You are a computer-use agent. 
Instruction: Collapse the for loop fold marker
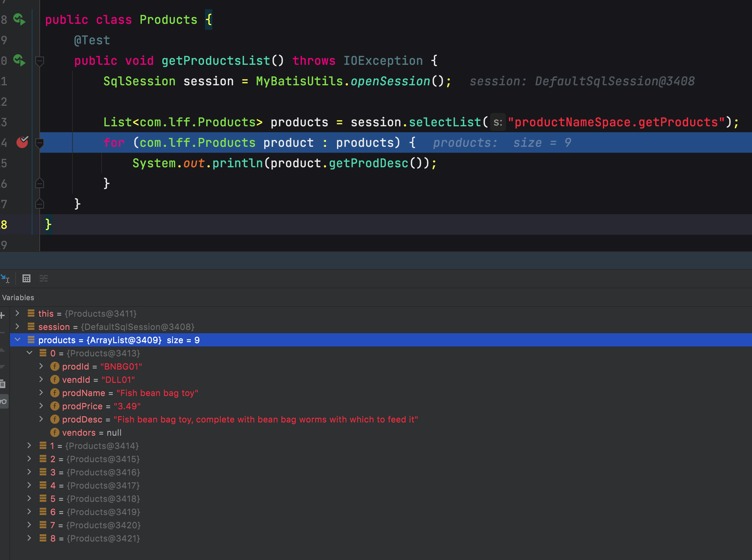[40, 143]
